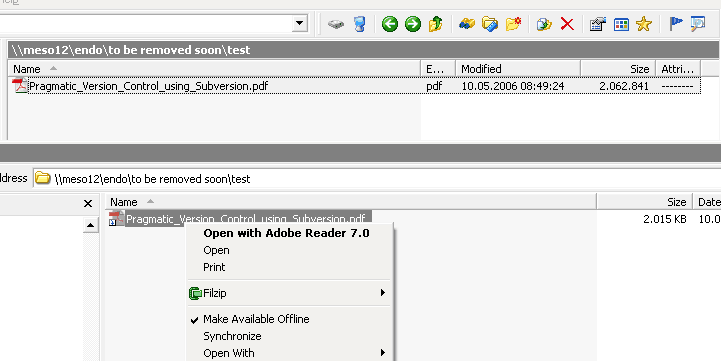The width and height of the screenshot is (721, 361).
Task: Sort upper list by Attributes column
Action: (678, 69)
